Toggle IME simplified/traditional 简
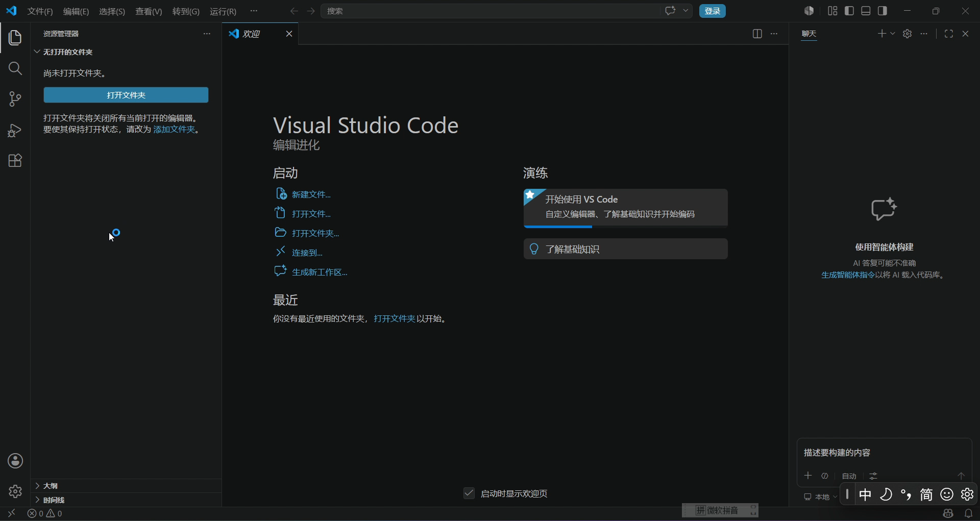The height and width of the screenshot is (521, 980). pyautogui.click(x=926, y=494)
